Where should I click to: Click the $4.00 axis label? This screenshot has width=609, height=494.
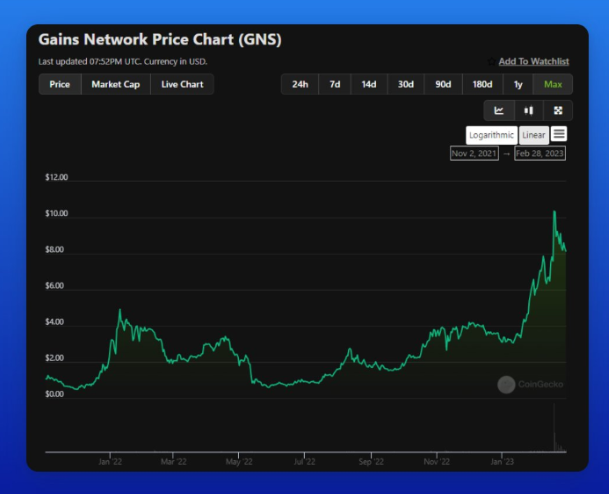point(54,322)
